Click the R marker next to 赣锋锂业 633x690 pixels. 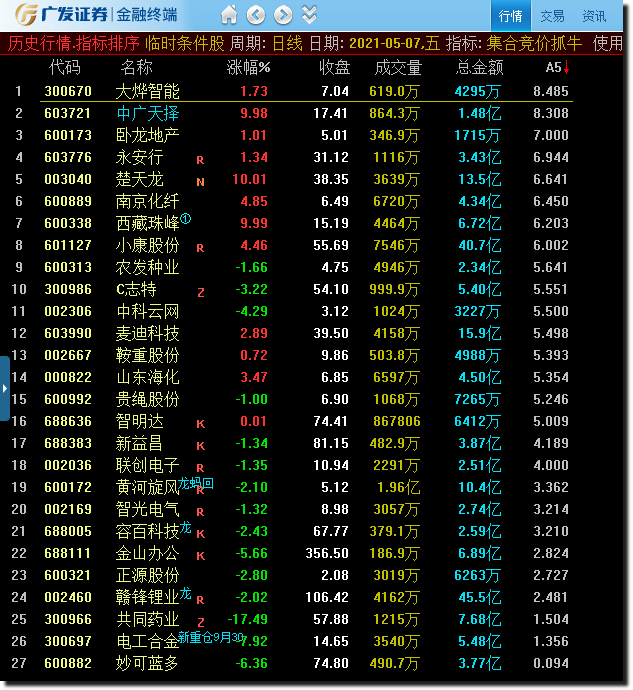[x=200, y=600]
